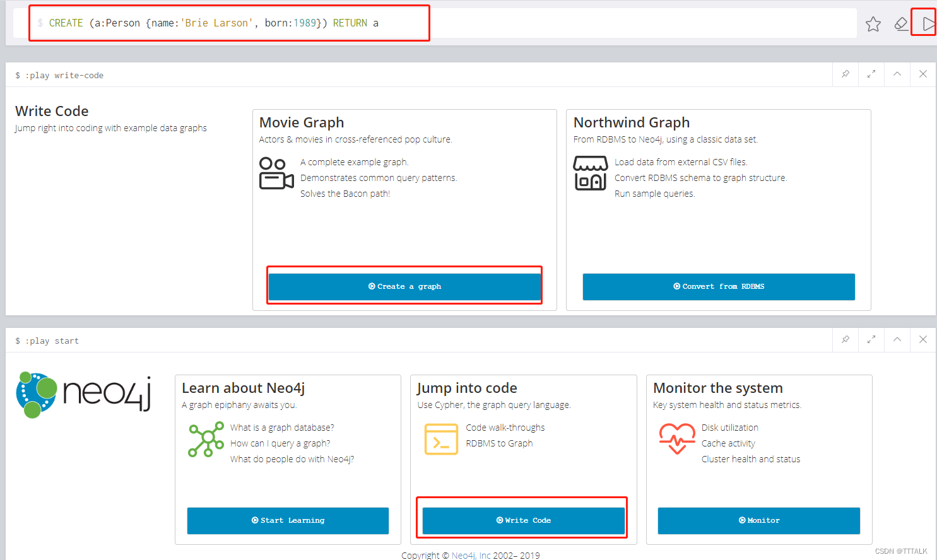Click 'RDBMS to Graph' text

coord(499,443)
